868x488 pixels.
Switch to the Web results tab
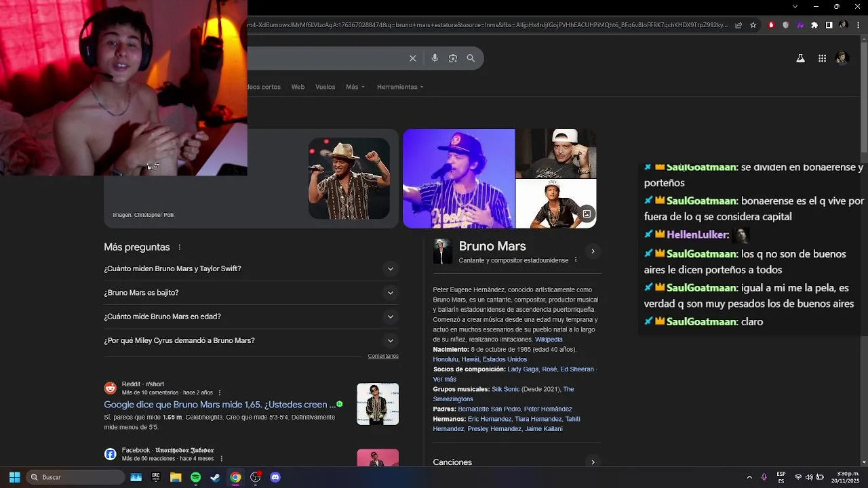pyautogui.click(x=298, y=87)
